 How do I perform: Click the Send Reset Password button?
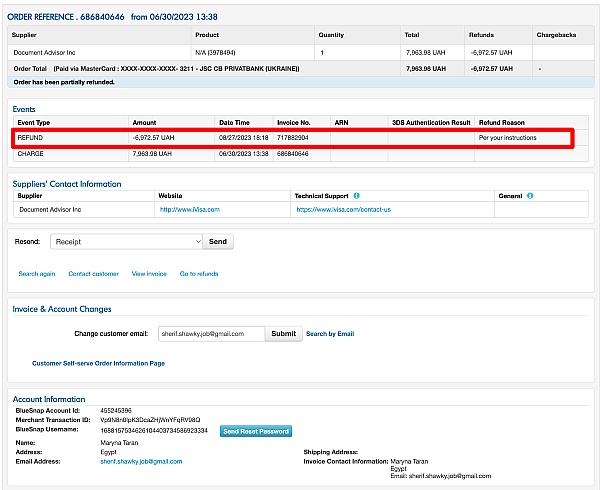tap(256, 431)
